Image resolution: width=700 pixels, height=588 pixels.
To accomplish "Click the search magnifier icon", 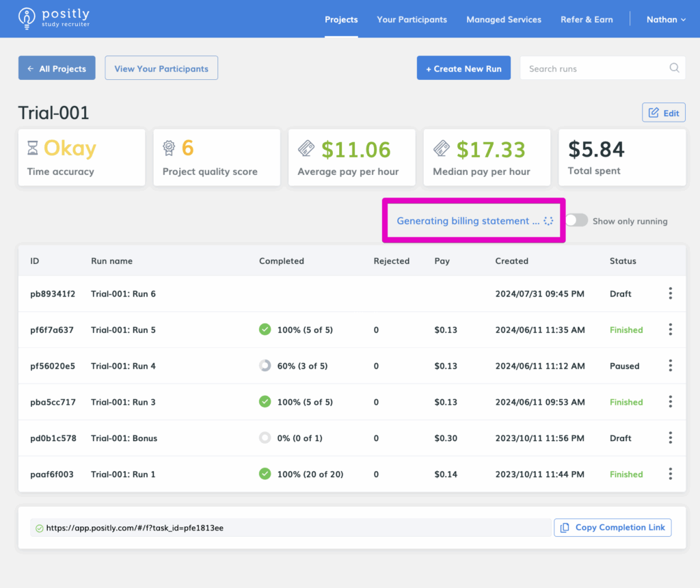I will (674, 68).
